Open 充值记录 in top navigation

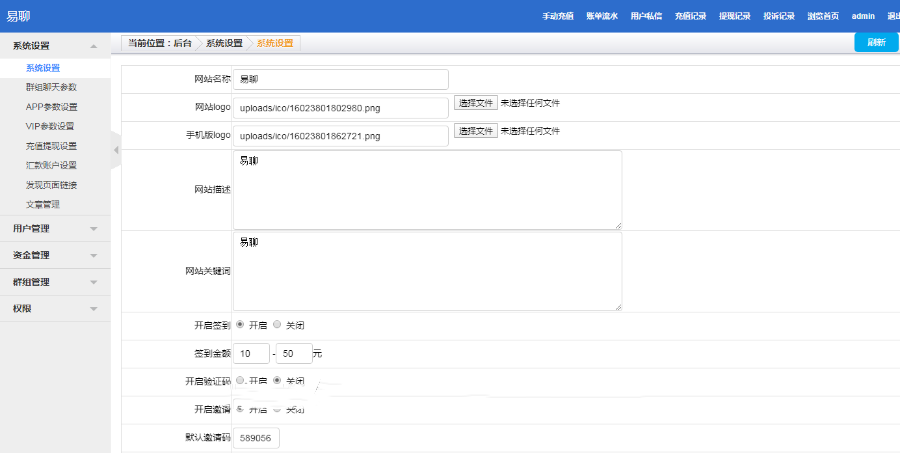(x=690, y=16)
